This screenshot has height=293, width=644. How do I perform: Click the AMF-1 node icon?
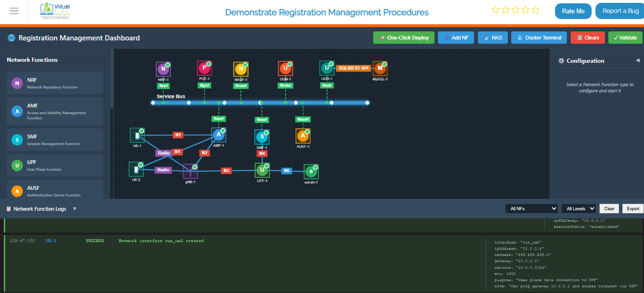[218, 135]
